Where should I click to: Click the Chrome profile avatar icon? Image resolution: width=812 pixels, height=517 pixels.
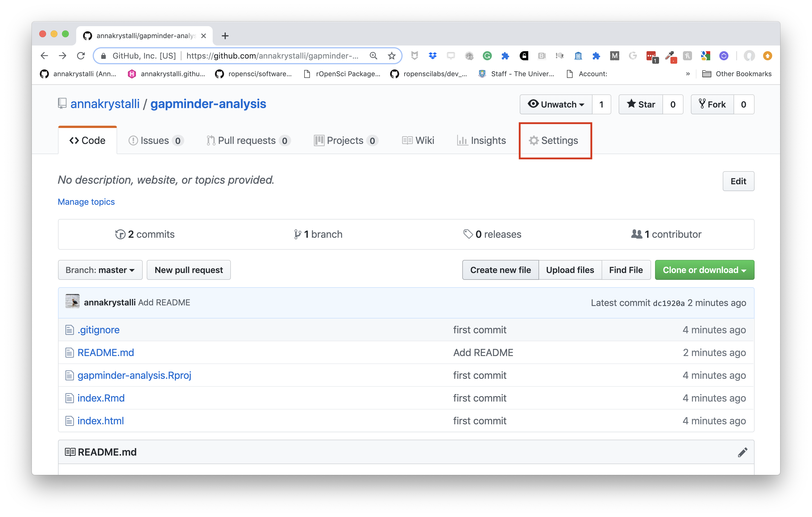[x=749, y=56]
